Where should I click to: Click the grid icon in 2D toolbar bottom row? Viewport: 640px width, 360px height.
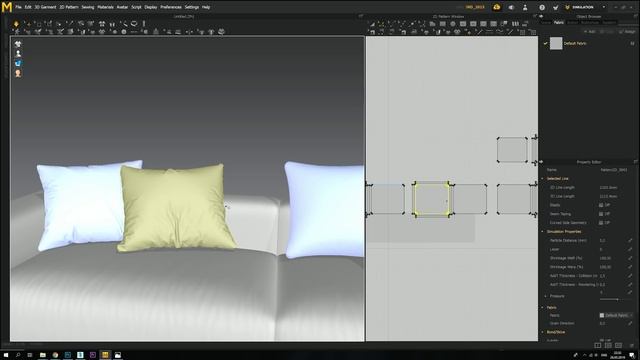point(523,32)
